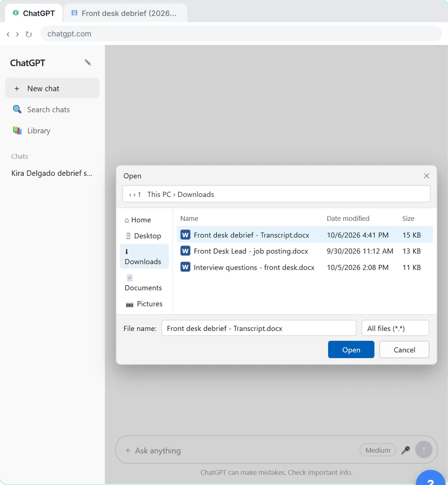Click the 9/30/2026 11:12 AM date cell

pos(360,251)
